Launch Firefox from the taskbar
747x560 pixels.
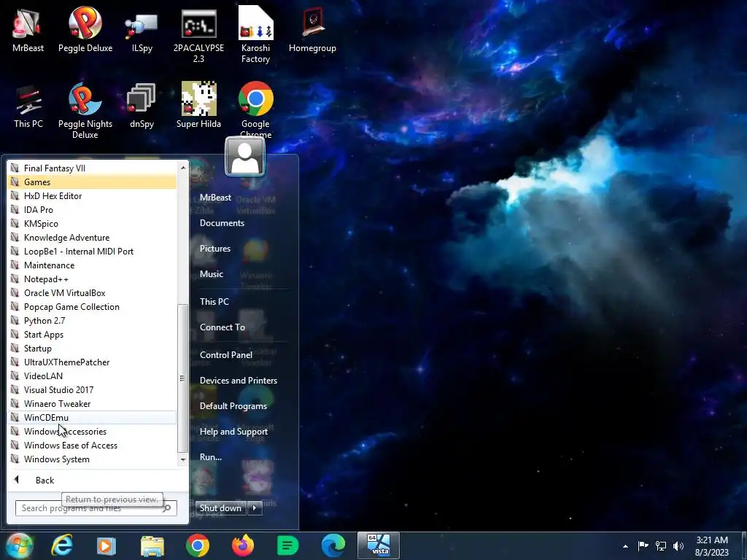point(242,545)
